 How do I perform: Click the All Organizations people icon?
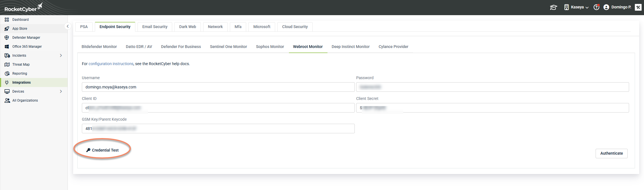pyautogui.click(x=7, y=100)
